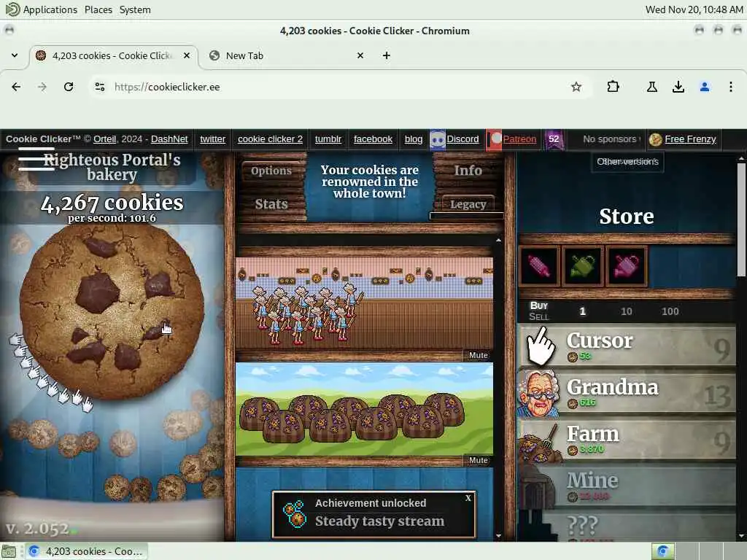Screen dimensions: 747x560
Task: Expand the Other versions dropdown
Action: (627, 161)
